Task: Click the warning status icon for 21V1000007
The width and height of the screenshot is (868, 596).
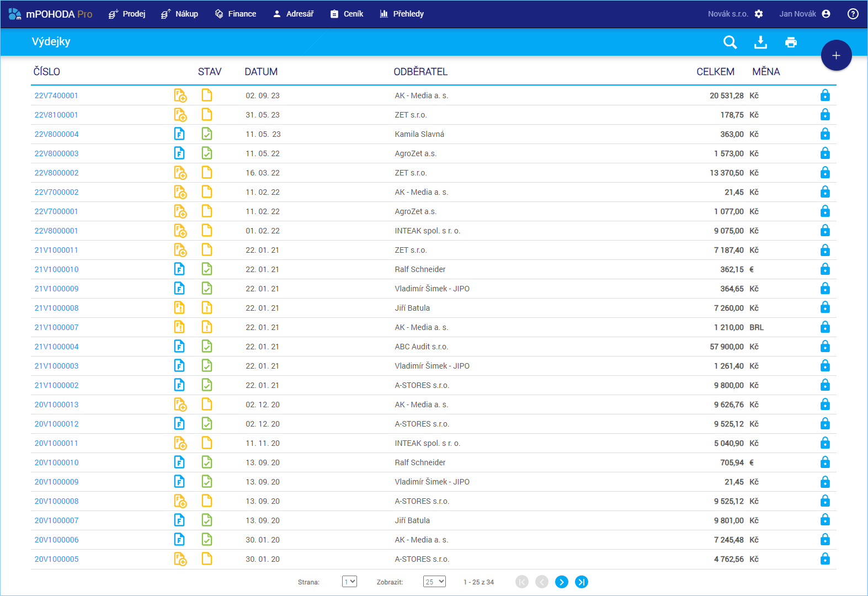Action: click(x=206, y=327)
